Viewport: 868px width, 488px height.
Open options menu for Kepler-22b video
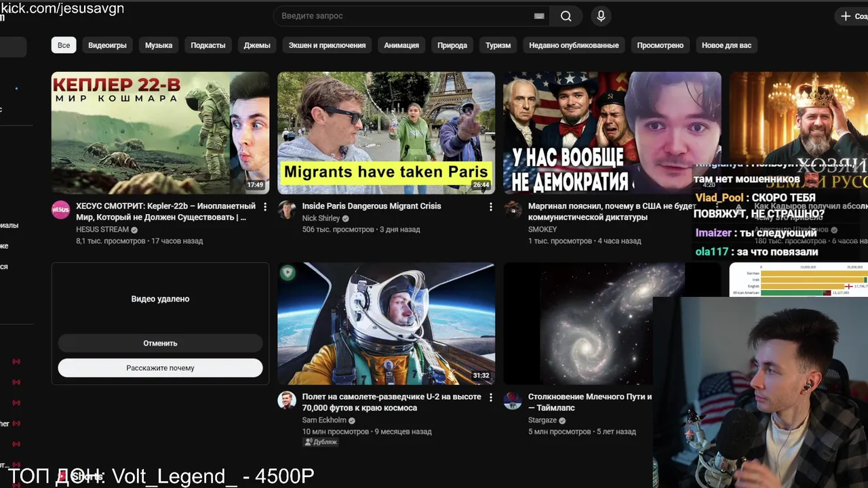pos(265,207)
